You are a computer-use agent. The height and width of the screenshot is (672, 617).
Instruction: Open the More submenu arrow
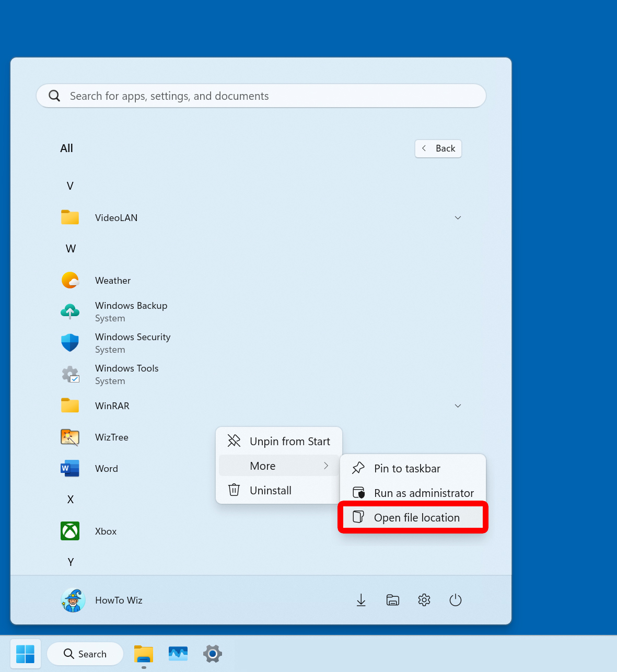326,466
